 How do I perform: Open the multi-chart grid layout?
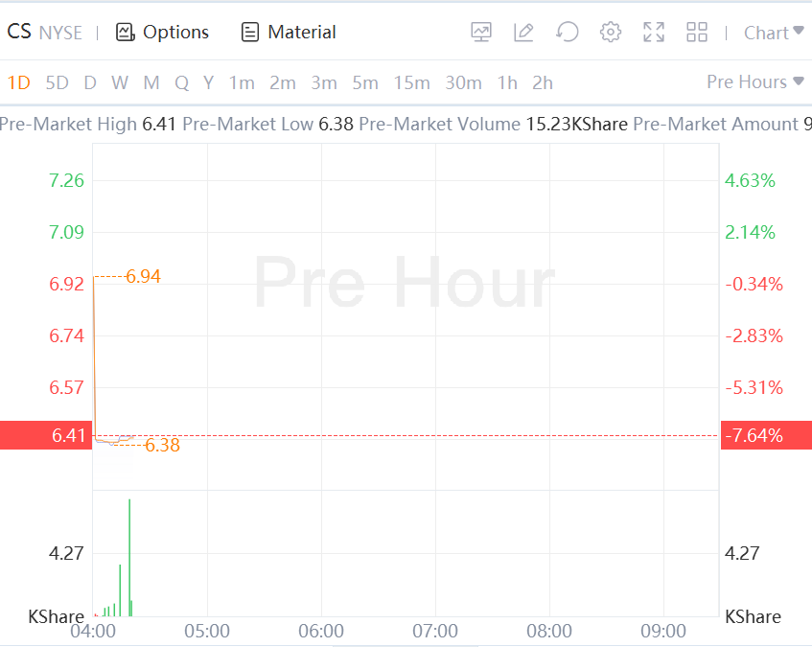click(697, 33)
